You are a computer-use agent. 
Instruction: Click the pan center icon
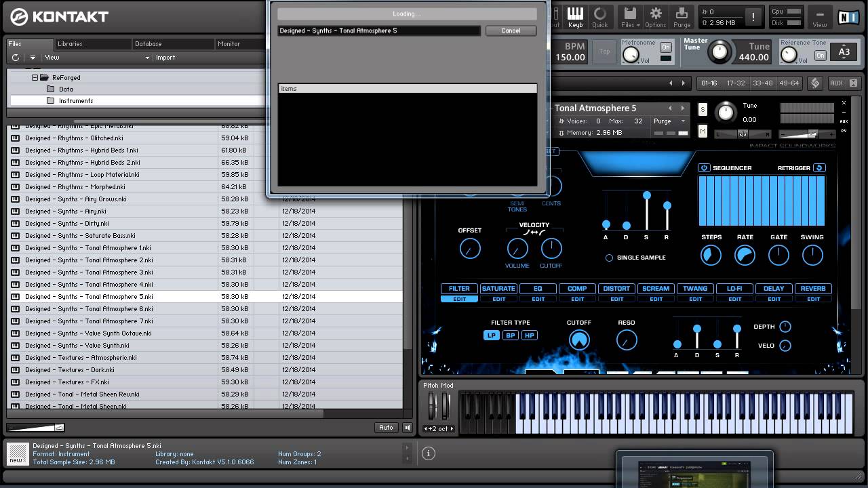pyautogui.click(x=743, y=134)
